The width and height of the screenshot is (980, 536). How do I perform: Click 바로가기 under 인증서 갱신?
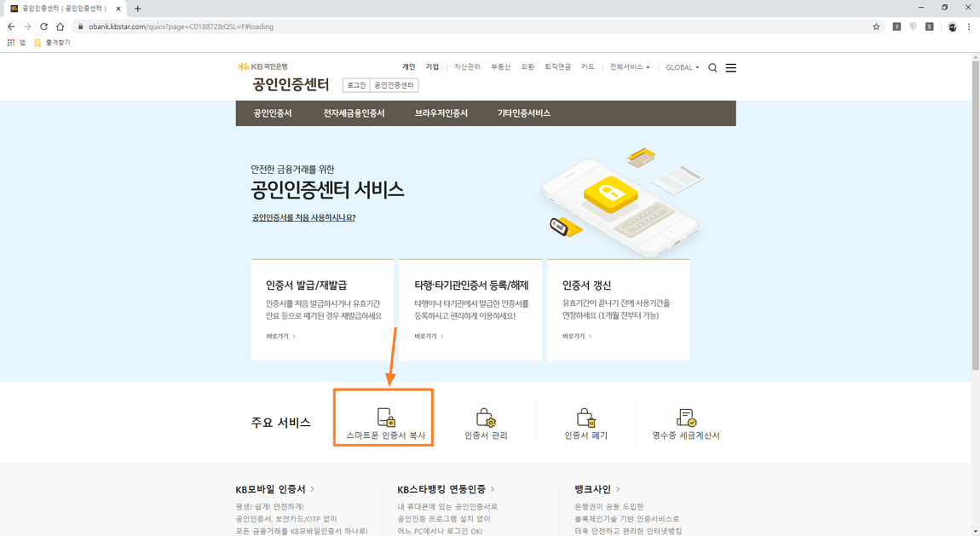click(578, 336)
